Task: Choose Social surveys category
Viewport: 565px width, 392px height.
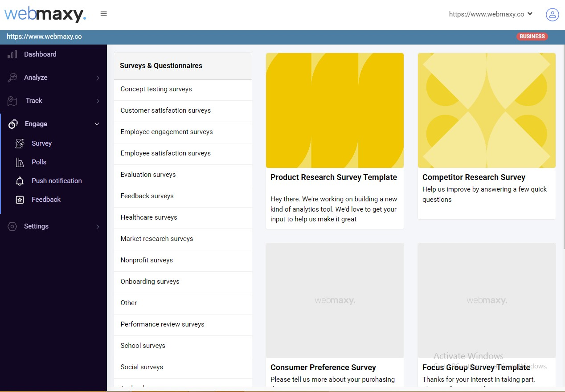Action: pyautogui.click(x=183, y=367)
